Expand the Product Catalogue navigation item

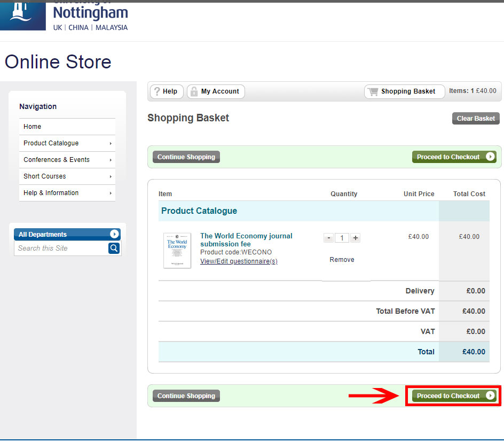point(67,143)
